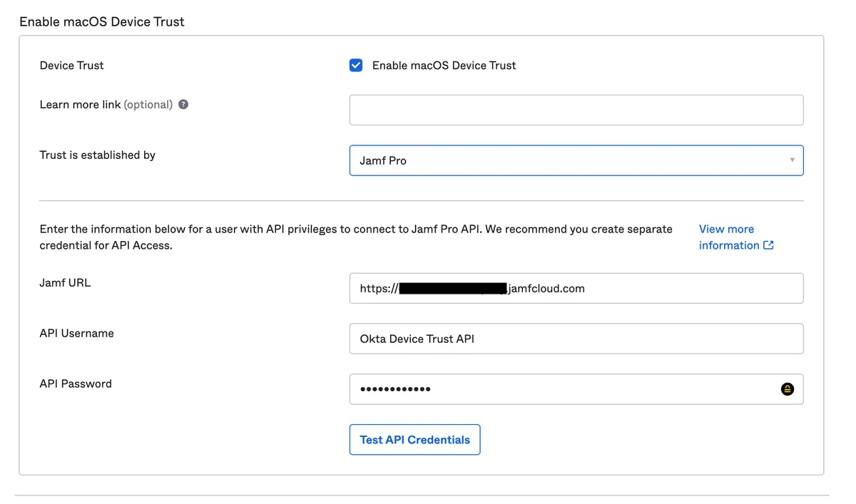Select the API Username field with Okta Device Trust API
Screen dimensions: 856x504
[x=576, y=339]
